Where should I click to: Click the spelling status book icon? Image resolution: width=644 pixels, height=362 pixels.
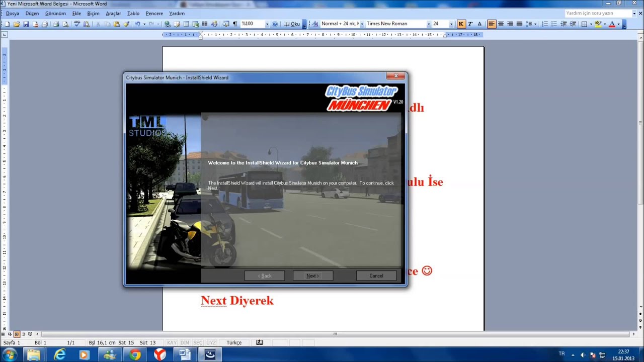[259, 342]
